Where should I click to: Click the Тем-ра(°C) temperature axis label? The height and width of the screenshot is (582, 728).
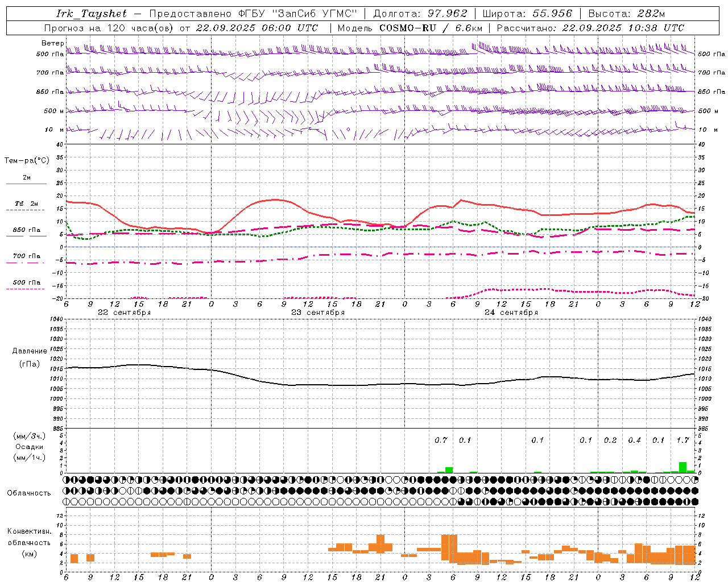tap(27, 161)
